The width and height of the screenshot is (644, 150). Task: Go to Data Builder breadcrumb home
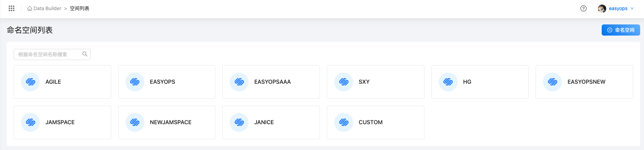[x=44, y=8]
